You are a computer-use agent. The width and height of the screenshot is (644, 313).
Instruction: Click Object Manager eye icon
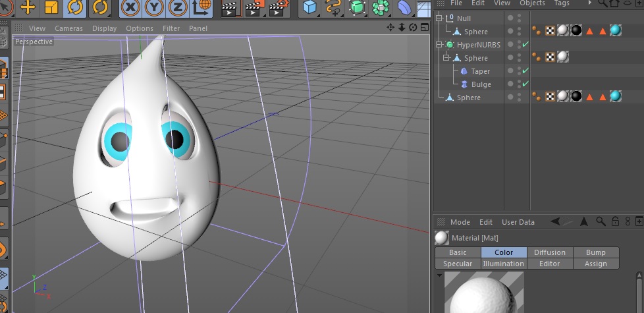627,3
